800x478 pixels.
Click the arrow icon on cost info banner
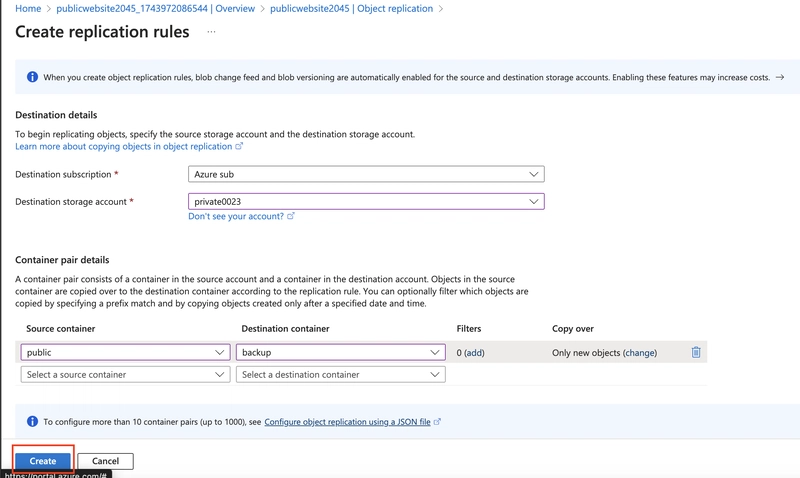780,77
